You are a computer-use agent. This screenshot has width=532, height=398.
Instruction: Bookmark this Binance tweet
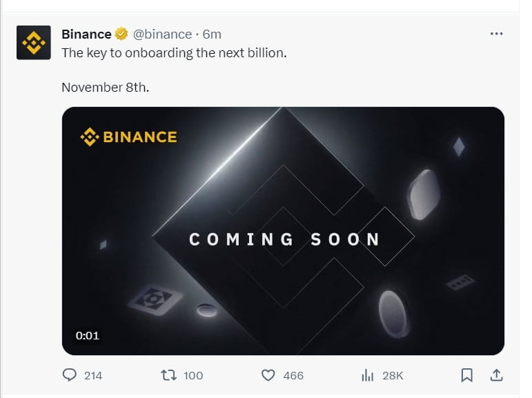[467, 375]
